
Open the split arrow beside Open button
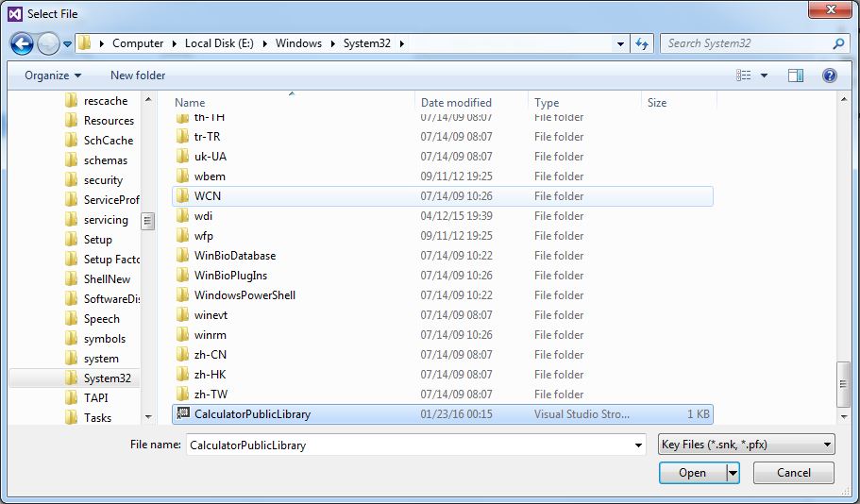pyautogui.click(x=733, y=473)
